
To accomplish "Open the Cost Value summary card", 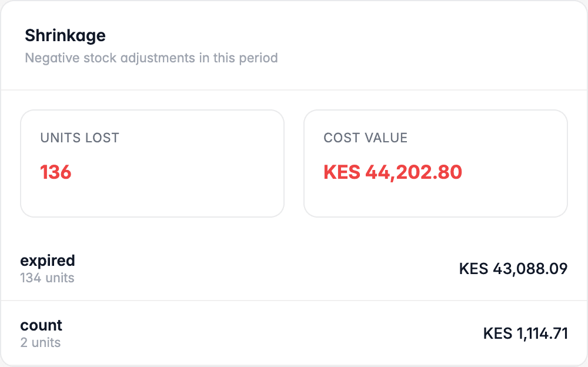I will pyautogui.click(x=435, y=164).
